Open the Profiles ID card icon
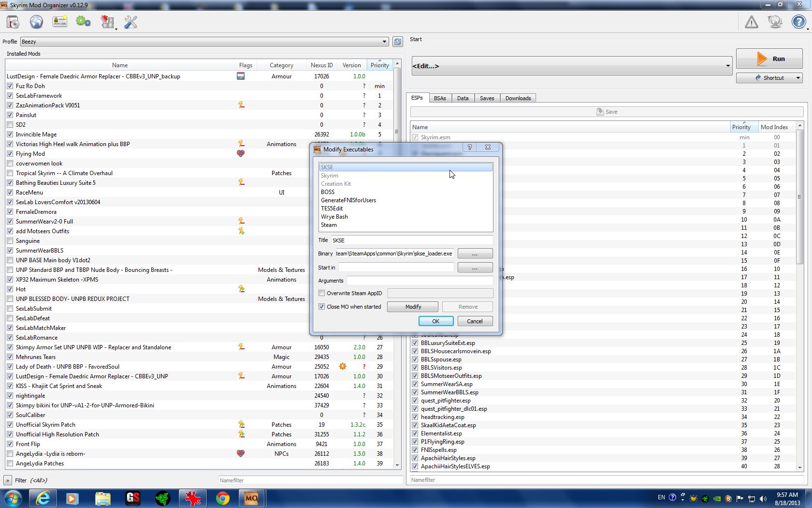The height and width of the screenshot is (508, 812). coord(60,22)
